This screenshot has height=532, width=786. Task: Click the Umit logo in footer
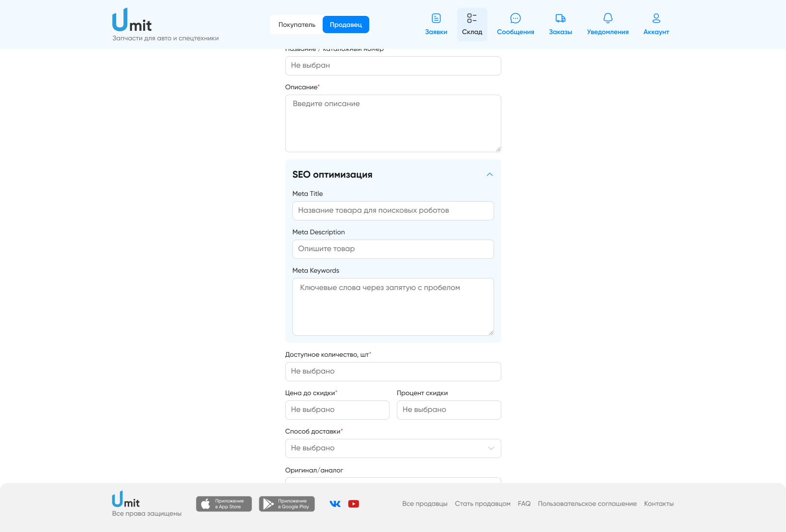[x=126, y=499]
